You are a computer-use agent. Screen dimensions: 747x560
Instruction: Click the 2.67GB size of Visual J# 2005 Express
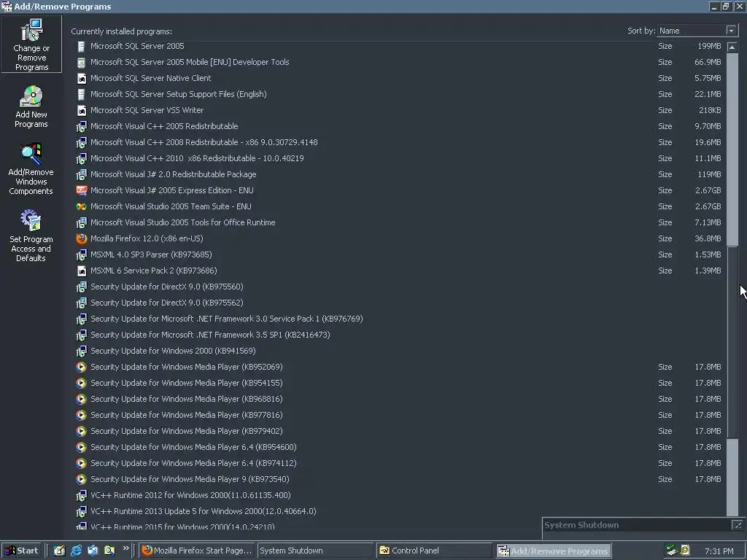pos(708,190)
